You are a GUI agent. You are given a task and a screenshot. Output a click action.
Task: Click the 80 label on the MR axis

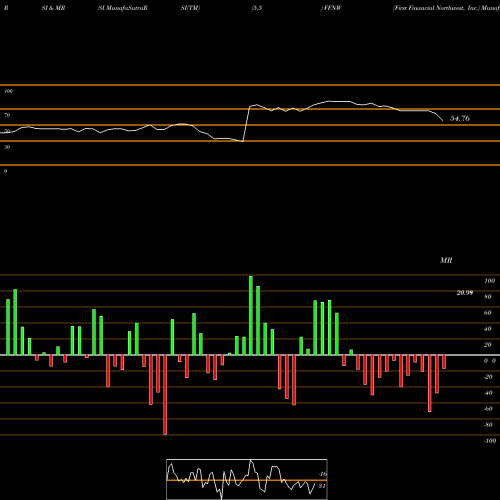pyautogui.click(x=488, y=297)
